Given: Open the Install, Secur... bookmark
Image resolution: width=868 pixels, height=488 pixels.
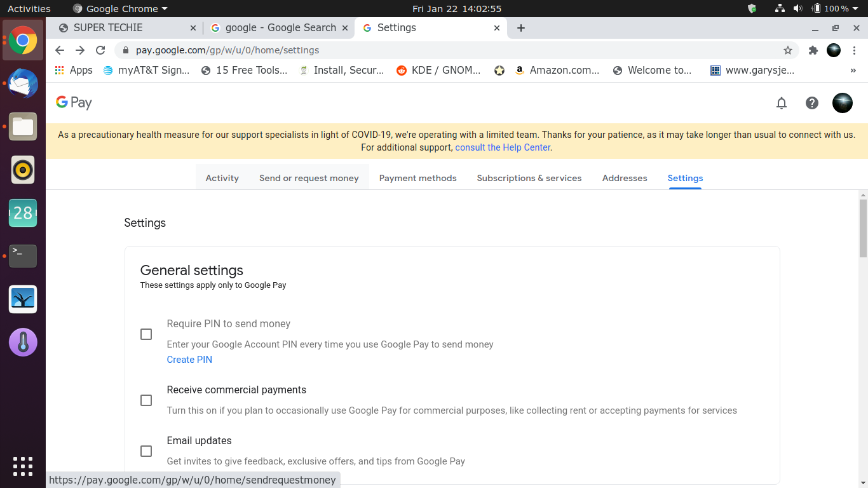Looking at the screenshot, I should pos(342,71).
